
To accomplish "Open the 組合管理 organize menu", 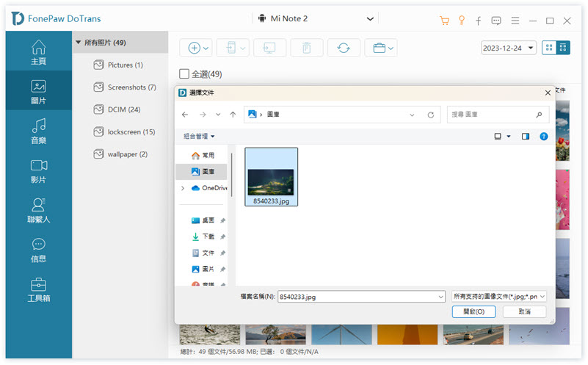I will click(199, 136).
